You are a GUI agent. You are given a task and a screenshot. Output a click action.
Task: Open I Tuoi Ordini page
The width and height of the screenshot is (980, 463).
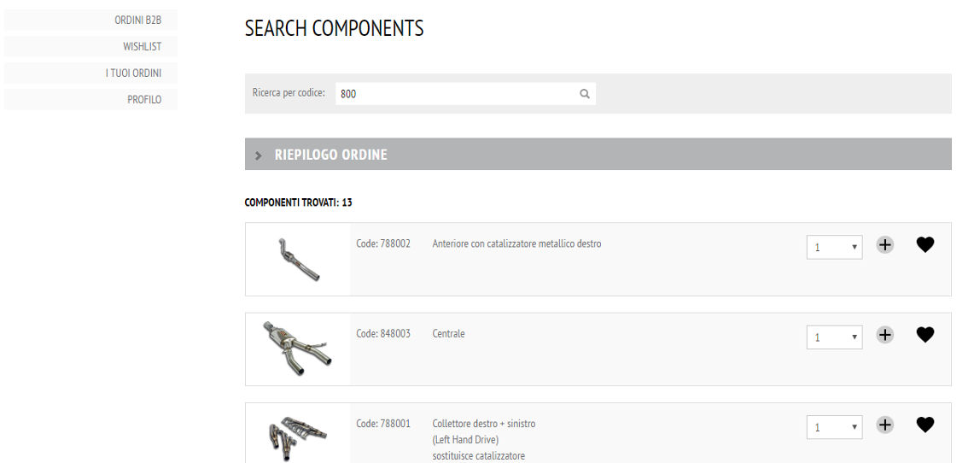(90, 73)
